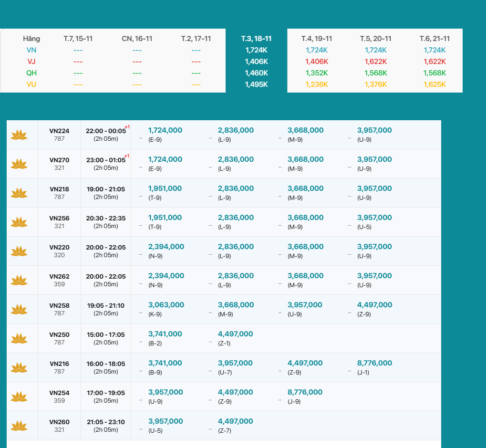Select the T.6, 21-11 date tab
Screen dimensions: 486x448
tap(434, 39)
